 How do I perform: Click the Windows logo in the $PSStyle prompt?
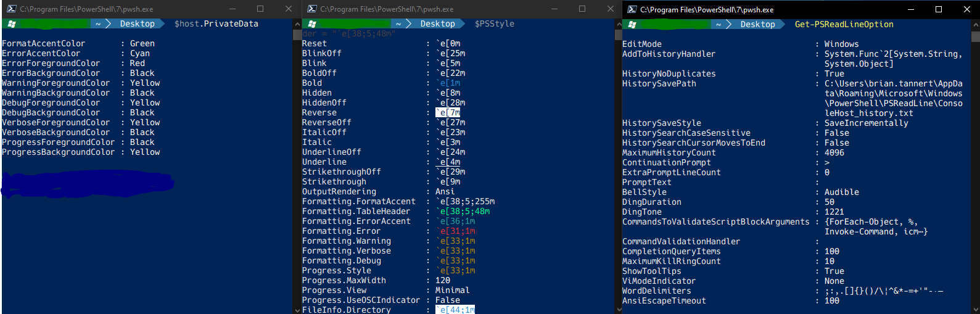tap(312, 24)
